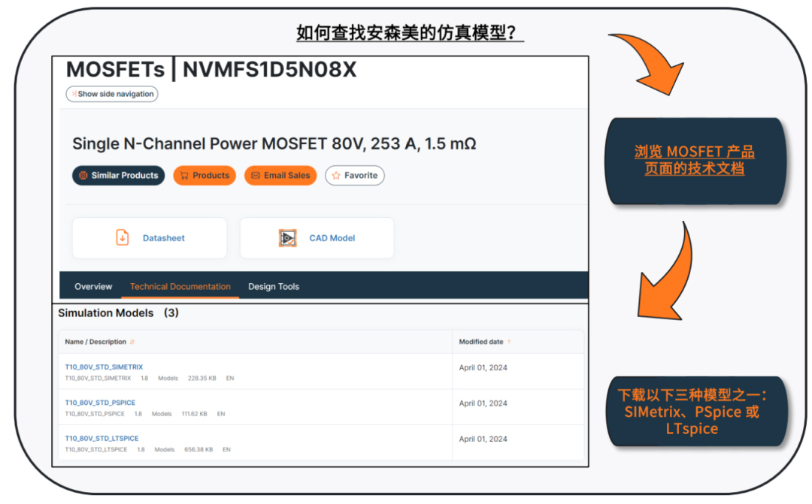The height and width of the screenshot is (504, 812).
Task: Click the chip icon in Similar Products
Action: pyautogui.click(x=83, y=176)
